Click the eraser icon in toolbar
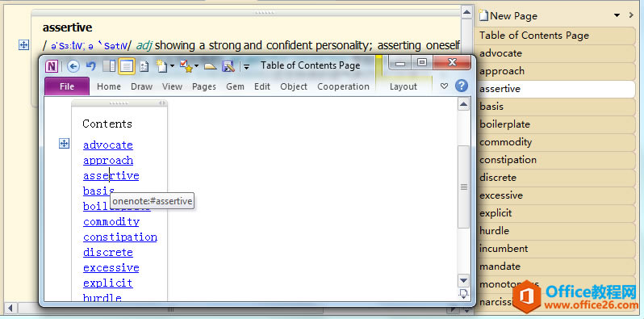Image resolution: width=644 pixels, height=319 pixels. click(211, 66)
